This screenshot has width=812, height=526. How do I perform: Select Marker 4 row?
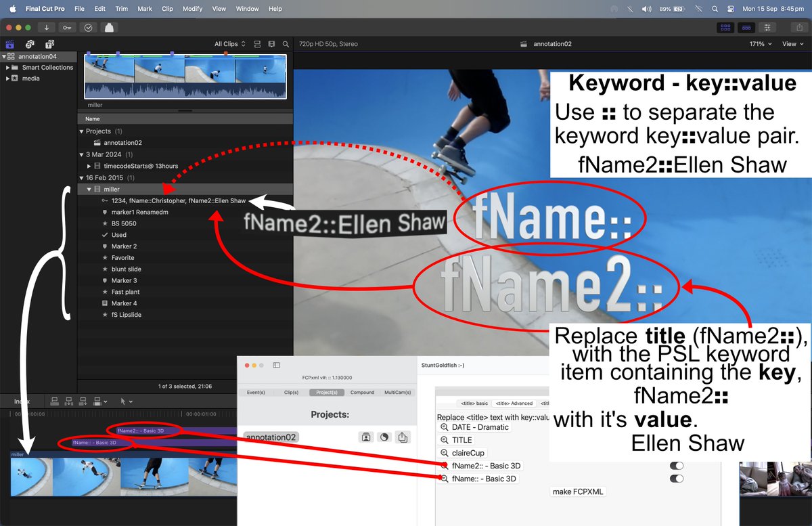pyautogui.click(x=185, y=303)
